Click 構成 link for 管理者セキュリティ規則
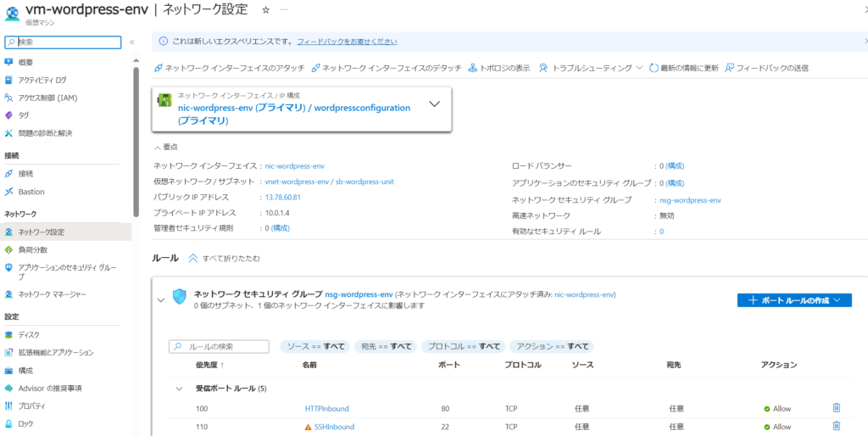The height and width of the screenshot is (436, 868). (280, 228)
